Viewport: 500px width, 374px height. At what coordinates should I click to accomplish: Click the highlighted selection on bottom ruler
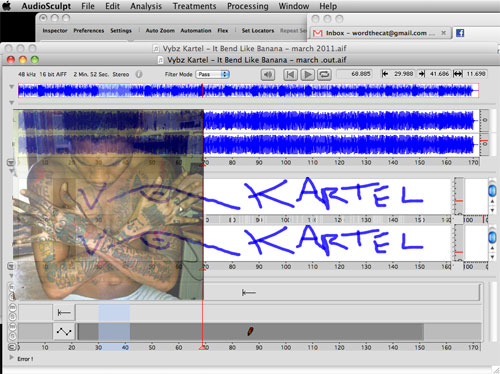pyautogui.click(x=114, y=347)
